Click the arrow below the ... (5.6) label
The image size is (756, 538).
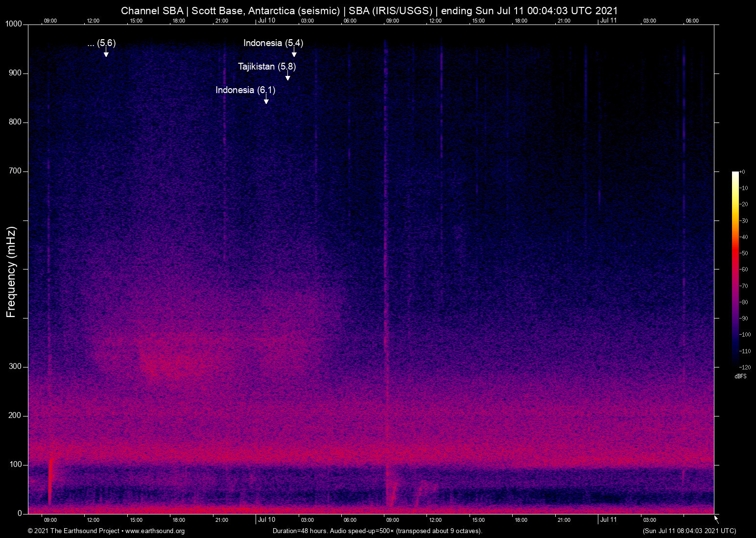pyautogui.click(x=106, y=53)
